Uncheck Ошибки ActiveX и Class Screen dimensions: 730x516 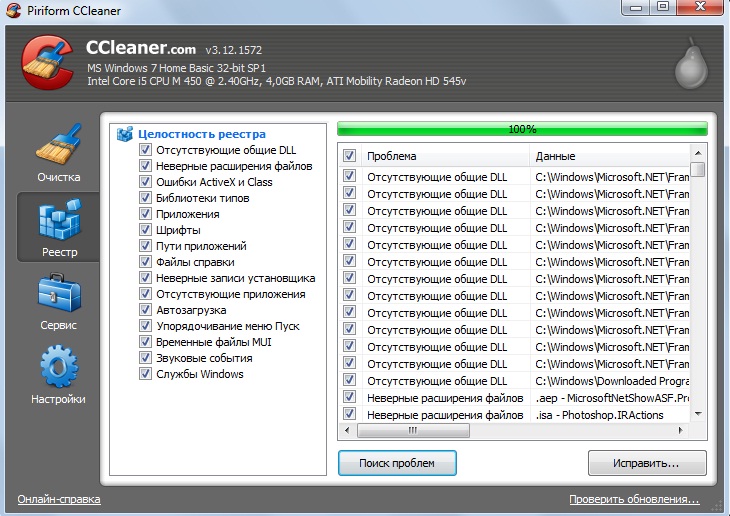(145, 182)
